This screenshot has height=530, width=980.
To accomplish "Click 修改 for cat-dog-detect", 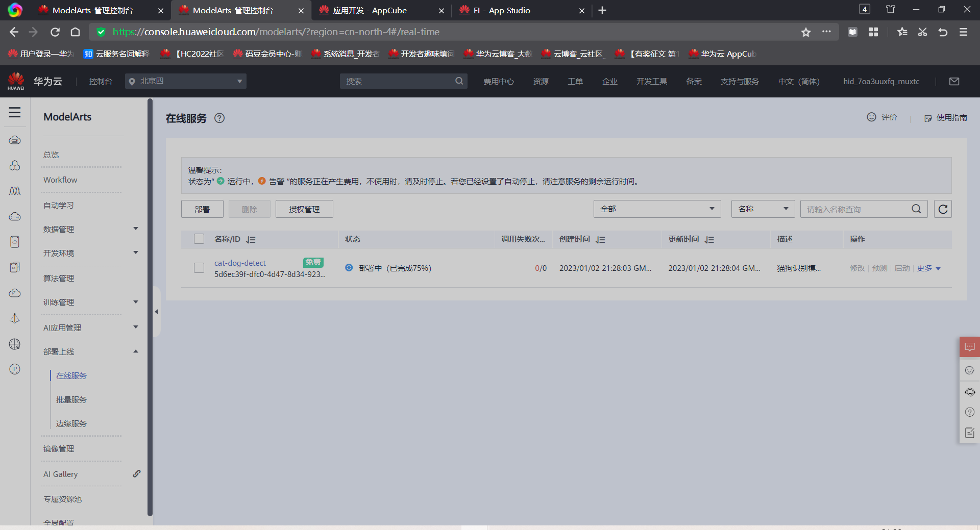I will (857, 268).
